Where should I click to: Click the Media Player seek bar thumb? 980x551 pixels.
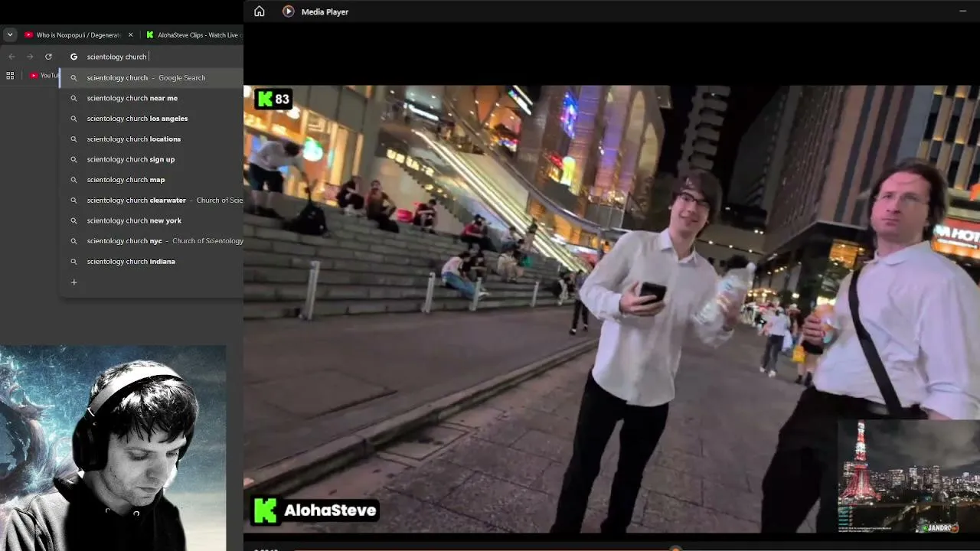675,548
